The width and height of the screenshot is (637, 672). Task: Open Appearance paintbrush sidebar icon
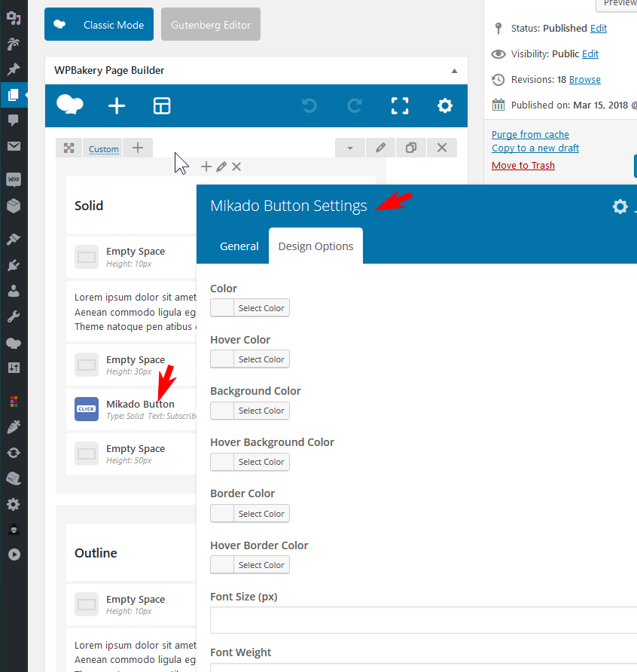14,239
